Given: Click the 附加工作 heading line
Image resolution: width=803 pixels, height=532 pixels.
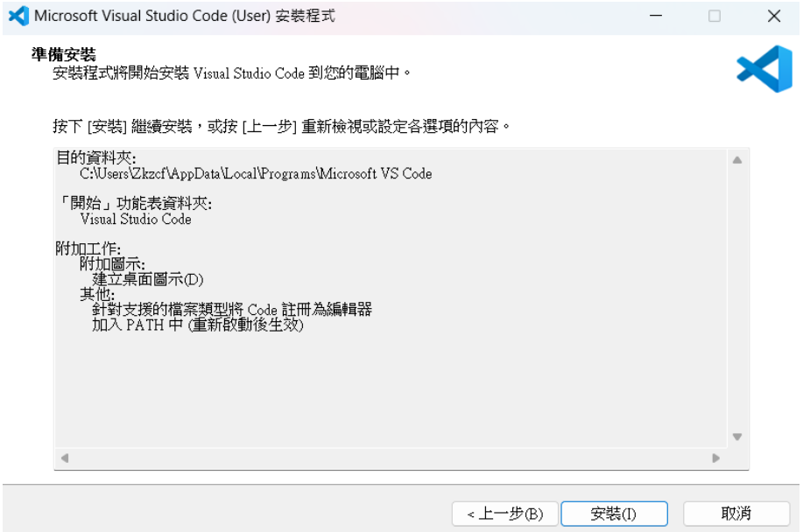Looking at the screenshot, I should coord(88,248).
